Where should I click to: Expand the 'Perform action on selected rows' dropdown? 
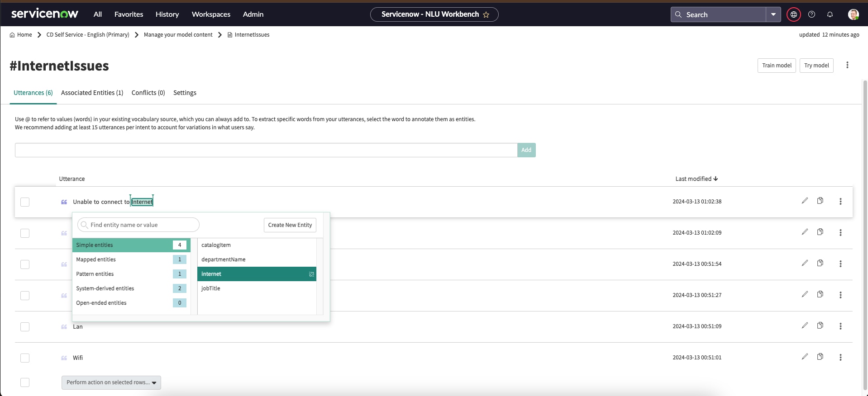tap(111, 382)
